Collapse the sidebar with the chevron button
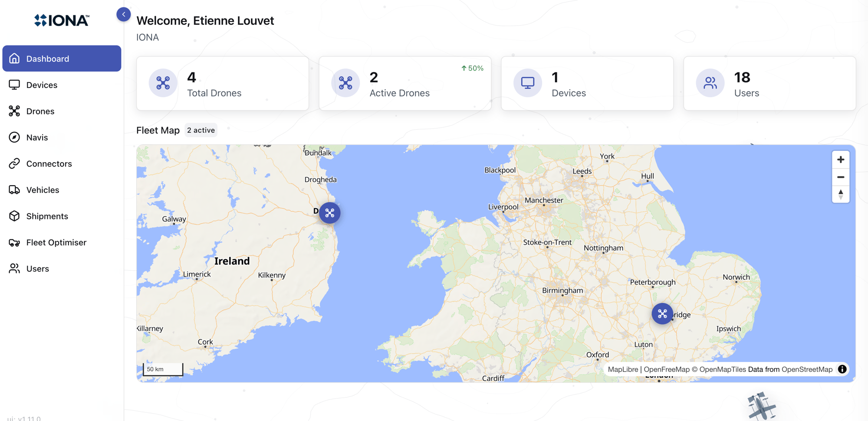 [124, 14]
